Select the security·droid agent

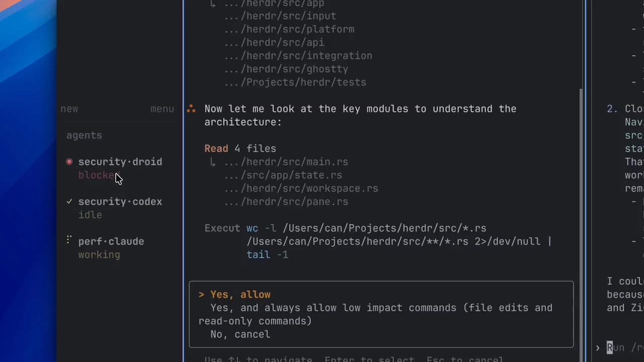120,162
